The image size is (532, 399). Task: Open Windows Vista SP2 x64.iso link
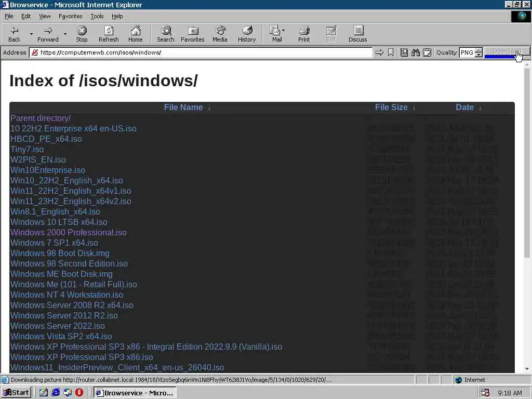click(x=61, y=337)
